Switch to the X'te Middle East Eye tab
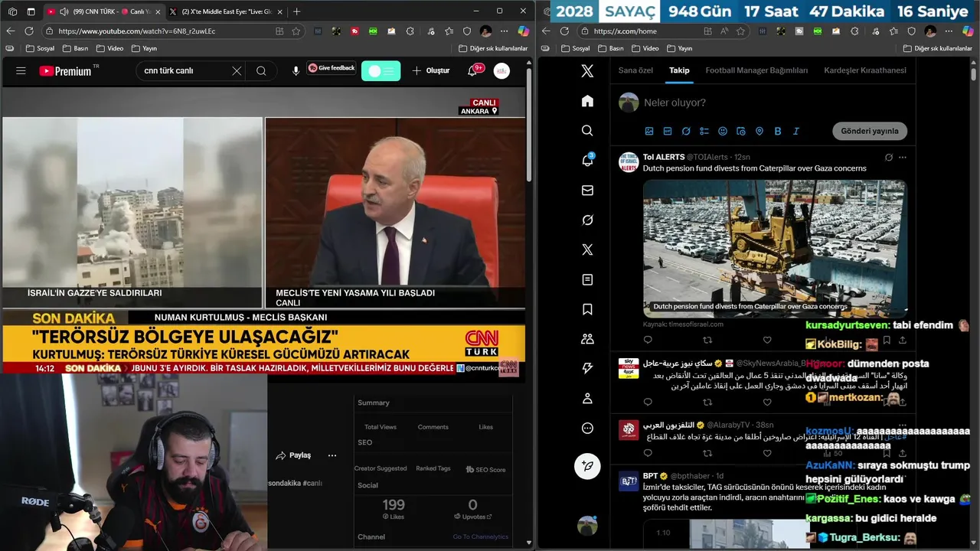This screenshot has width=980, height=551. [x=226, y=11]
